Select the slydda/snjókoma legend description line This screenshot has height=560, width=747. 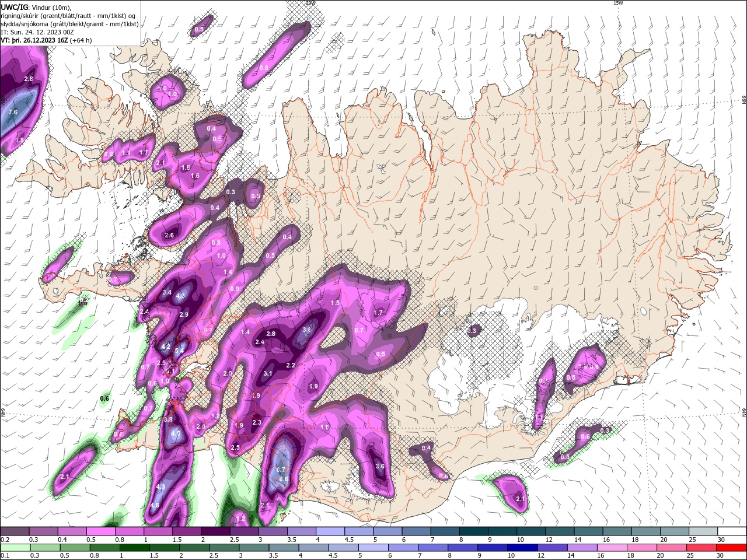(x=69, y=24)
